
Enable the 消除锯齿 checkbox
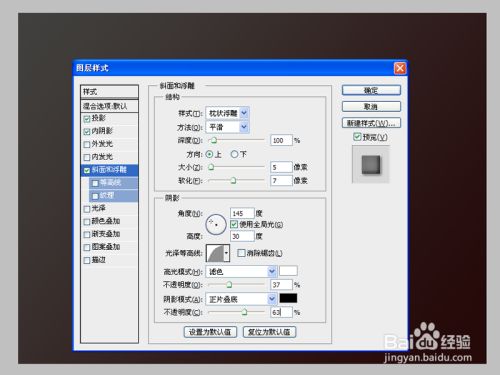tap(241, 253)
